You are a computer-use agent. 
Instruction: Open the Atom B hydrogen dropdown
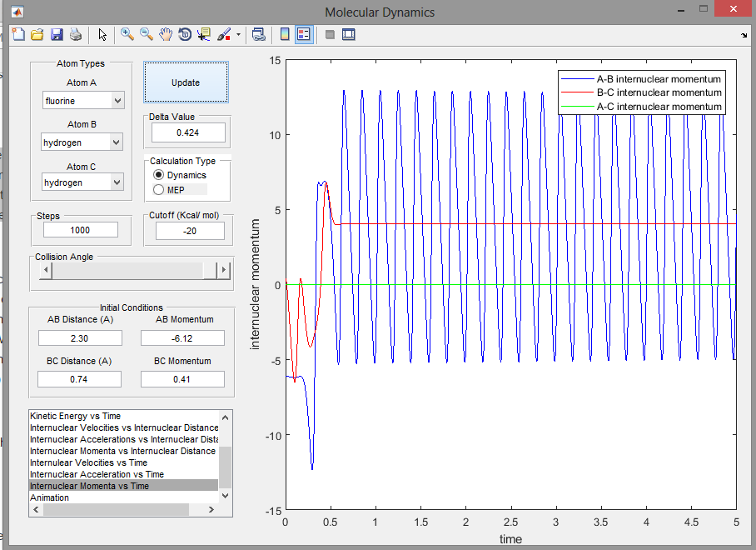click(x=82, y=142)
